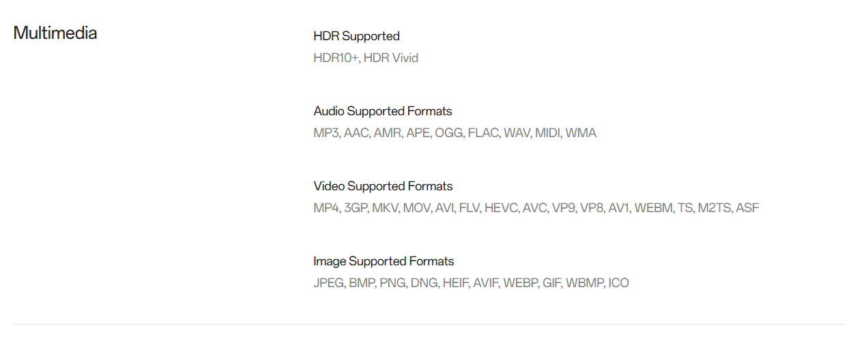Screen dimensions: 868x339
Task: Click MP3 in the audio formats
Action: [x=325, y=133]
